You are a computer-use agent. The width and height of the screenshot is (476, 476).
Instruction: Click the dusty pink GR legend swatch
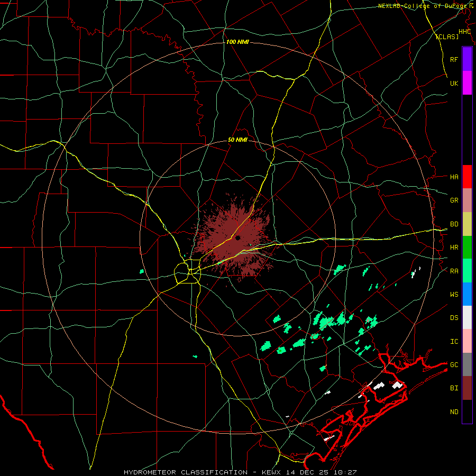click(x=467, y=200)
